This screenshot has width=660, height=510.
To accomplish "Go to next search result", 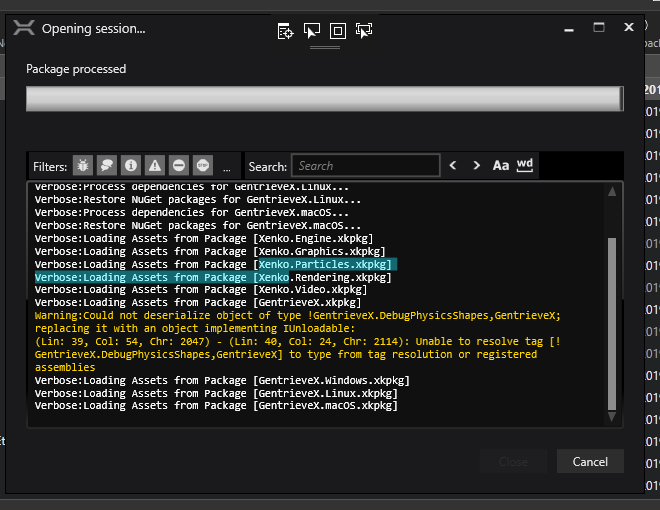I will coord(476,165).
